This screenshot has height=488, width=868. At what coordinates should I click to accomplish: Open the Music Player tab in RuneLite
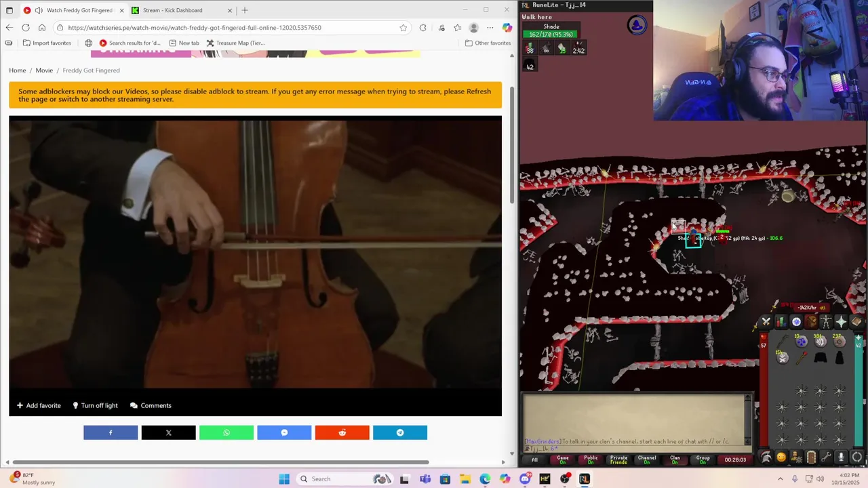(x=856, y=457)
